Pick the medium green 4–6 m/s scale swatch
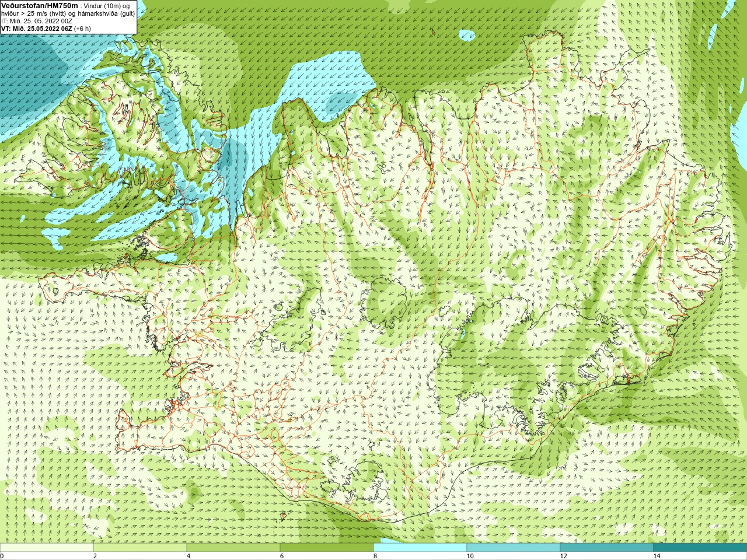Image resolution: width=747 pixels, height=560 pixels. pos(233,548)
